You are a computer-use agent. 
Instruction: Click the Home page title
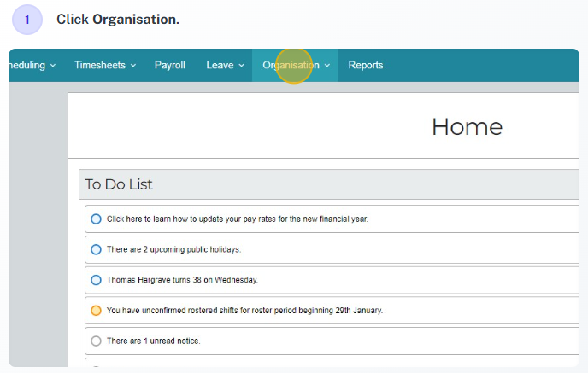pyautogui.click(x=467, y=127)
